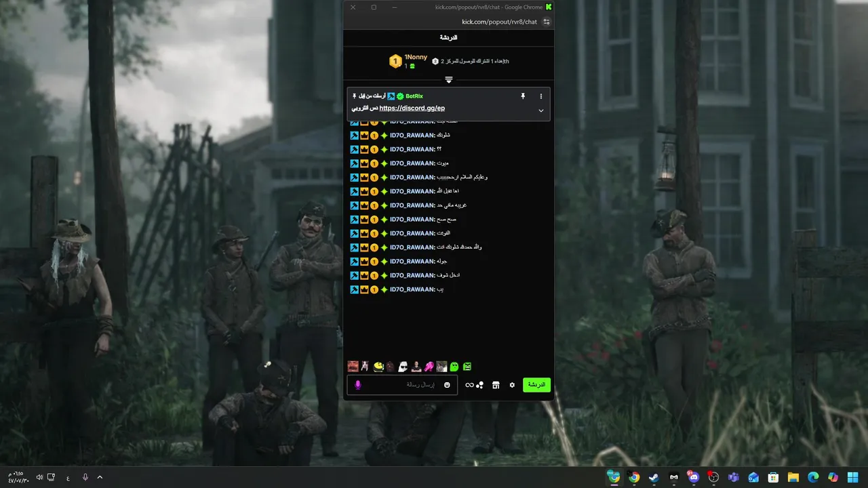Click the والله حمدلله chat message text
This screenshot has width=868, height=488.
(460, 247)
